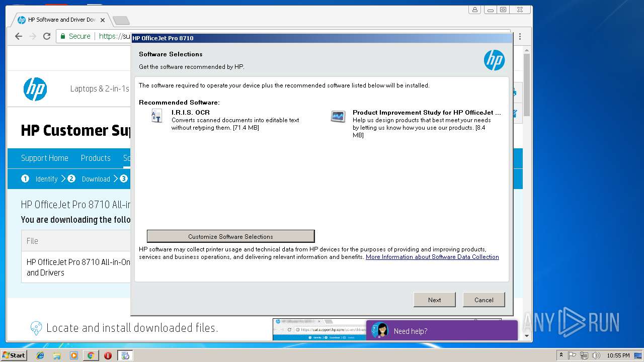Click Laptops & 2-in-1s navigation item
Viewport: 644px width, 362px height.
click(100, 89)
